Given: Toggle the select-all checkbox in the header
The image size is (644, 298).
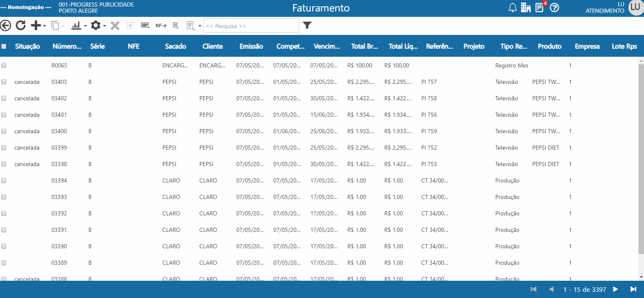Looking at the screenshot, I should (4, 46).
